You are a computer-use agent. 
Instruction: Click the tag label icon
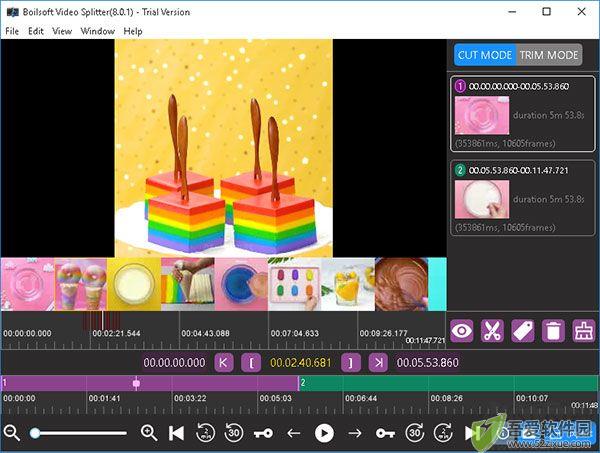523,331
